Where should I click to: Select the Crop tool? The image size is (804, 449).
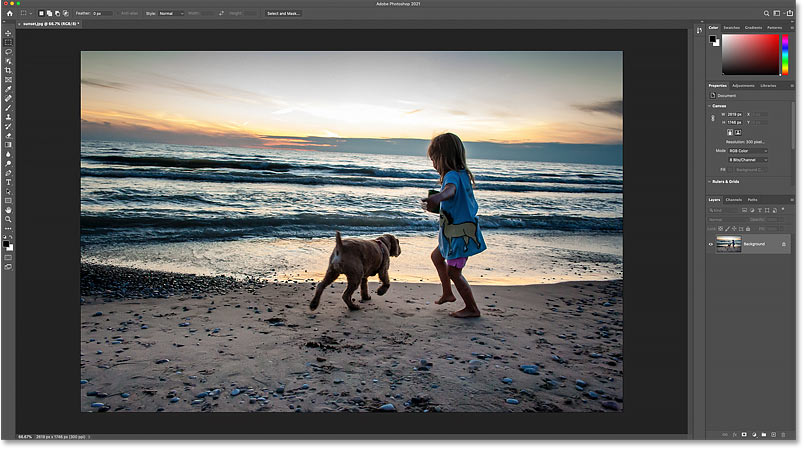click(8, 70)
